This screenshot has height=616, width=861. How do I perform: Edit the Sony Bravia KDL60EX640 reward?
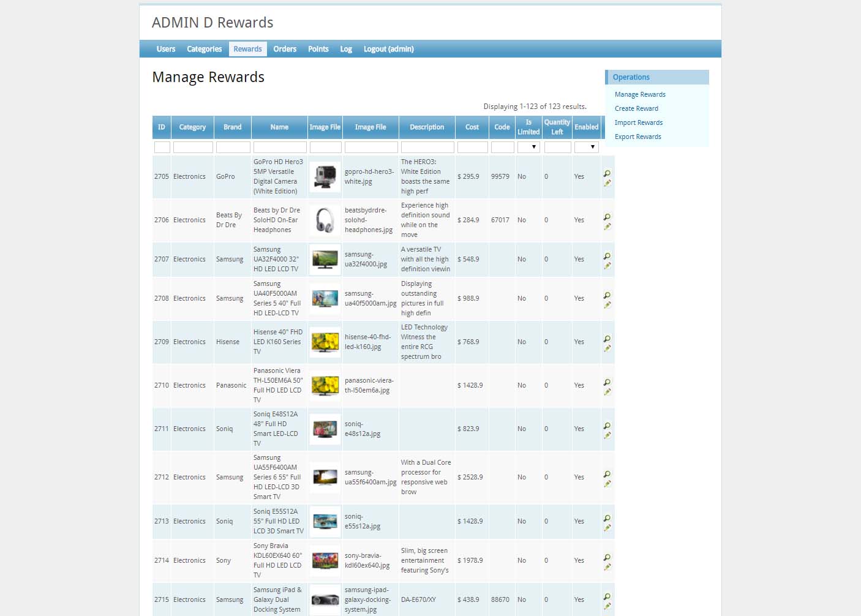pos(607,567)
